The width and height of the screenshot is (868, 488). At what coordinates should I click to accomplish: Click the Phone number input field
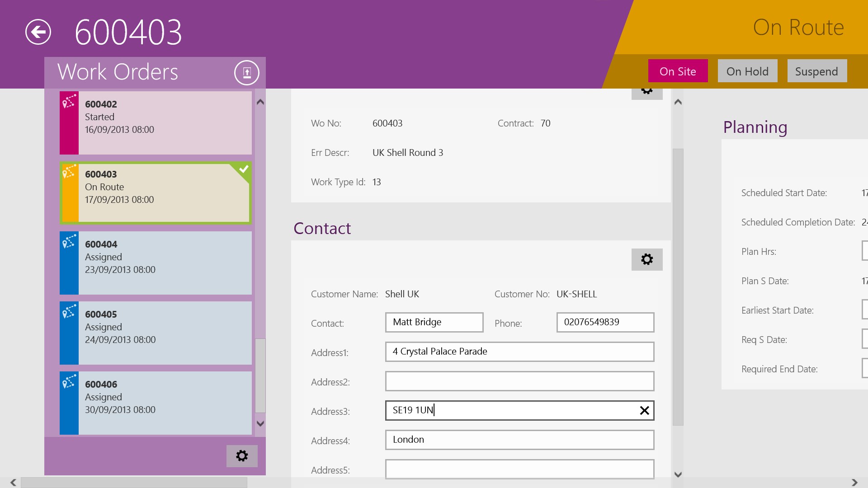pos(605,322)
